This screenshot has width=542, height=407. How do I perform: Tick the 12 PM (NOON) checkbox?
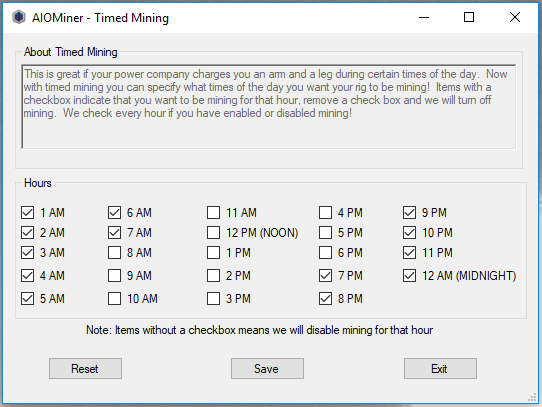[213, 233]
